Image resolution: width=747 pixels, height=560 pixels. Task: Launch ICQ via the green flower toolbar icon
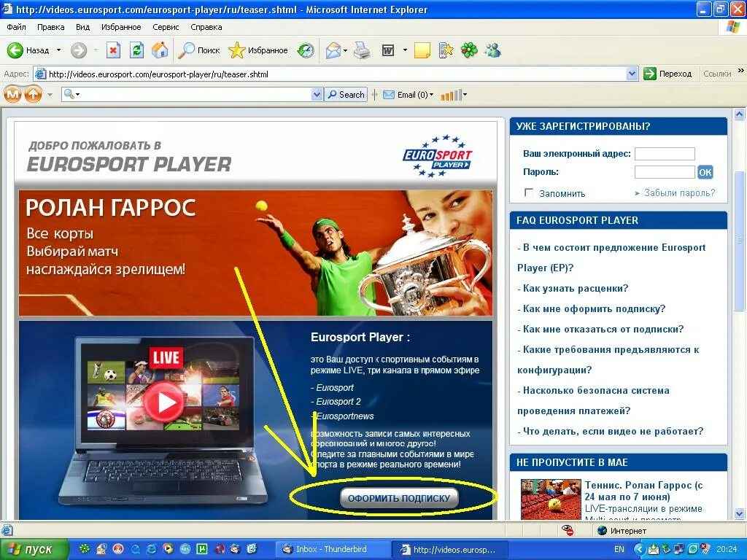click(x=469, y=50)
